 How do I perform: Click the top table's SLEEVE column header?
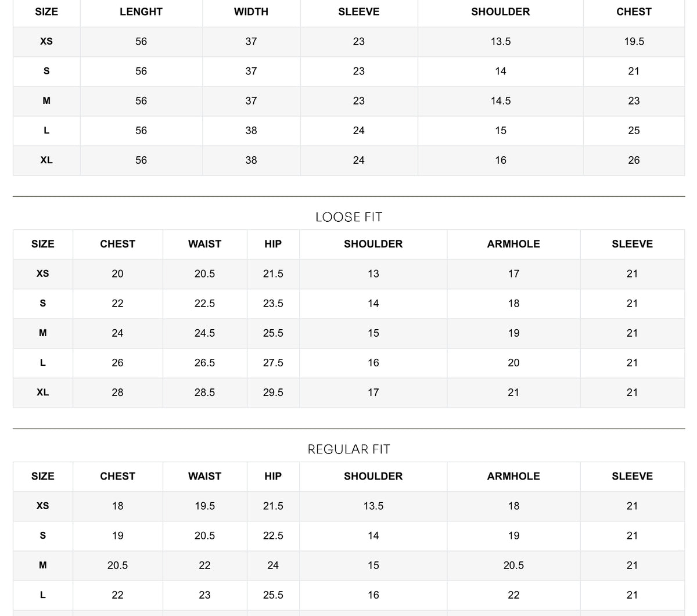point(359,12)
